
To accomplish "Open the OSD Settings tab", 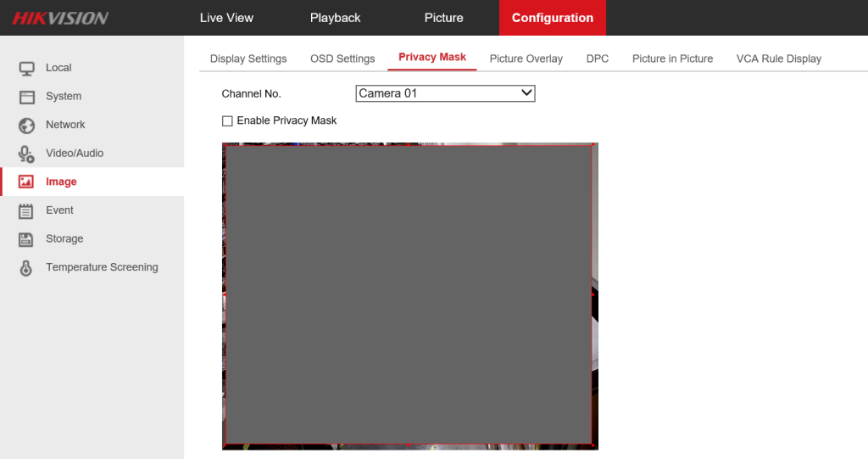I will 342,59.
